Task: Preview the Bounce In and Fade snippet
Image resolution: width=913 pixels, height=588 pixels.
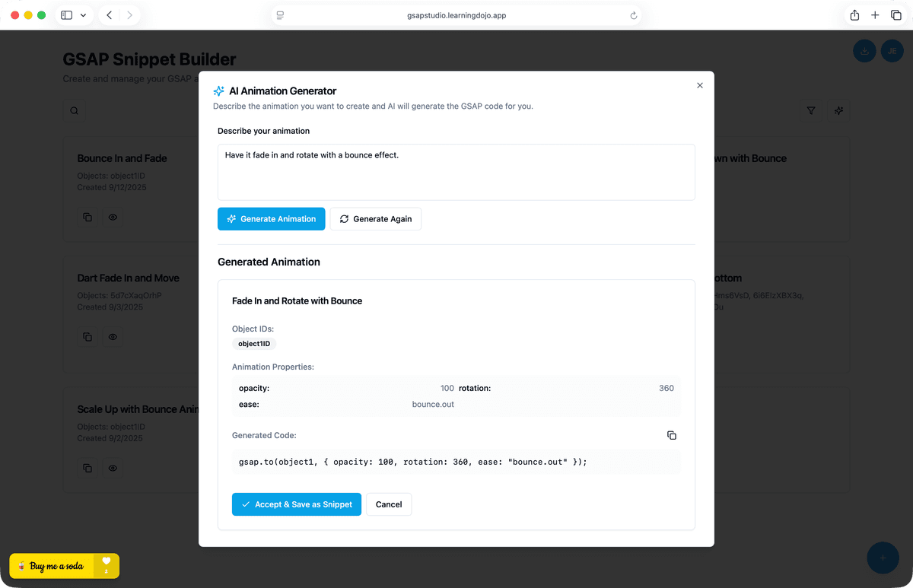Action: (113, 218)
